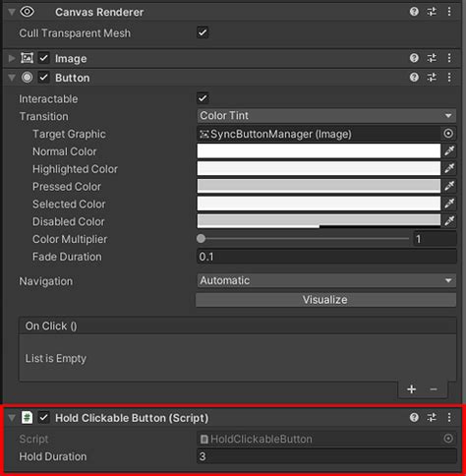Pick Pressed Color with eyedropper
The image size is (466, 476).
[449, 186]
